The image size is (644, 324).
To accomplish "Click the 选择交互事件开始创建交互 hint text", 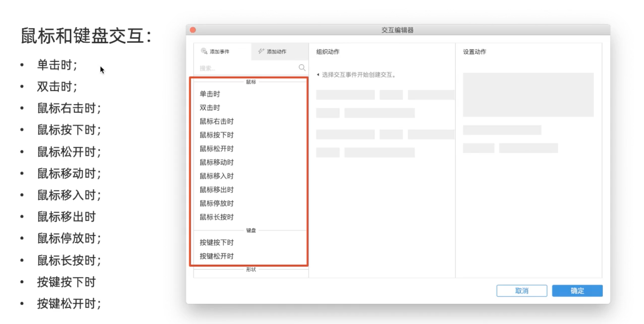I will [x=359, y=75].
